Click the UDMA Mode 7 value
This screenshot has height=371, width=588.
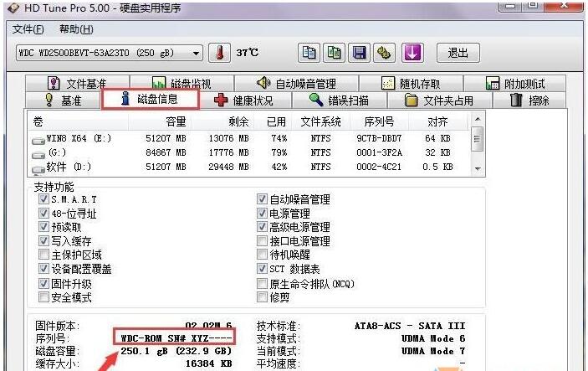point(433,351)
